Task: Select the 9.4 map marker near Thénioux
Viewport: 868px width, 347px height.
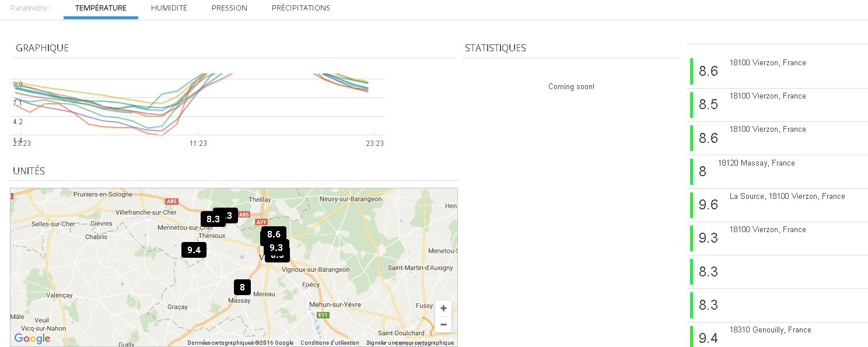Action: click(x=194, y=250)
